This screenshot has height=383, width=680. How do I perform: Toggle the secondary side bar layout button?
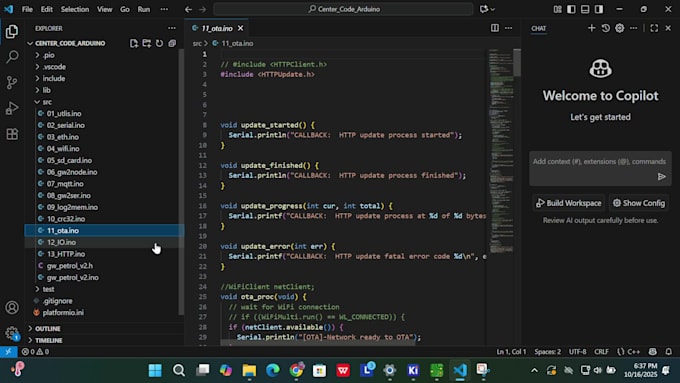tap(599, 9)
